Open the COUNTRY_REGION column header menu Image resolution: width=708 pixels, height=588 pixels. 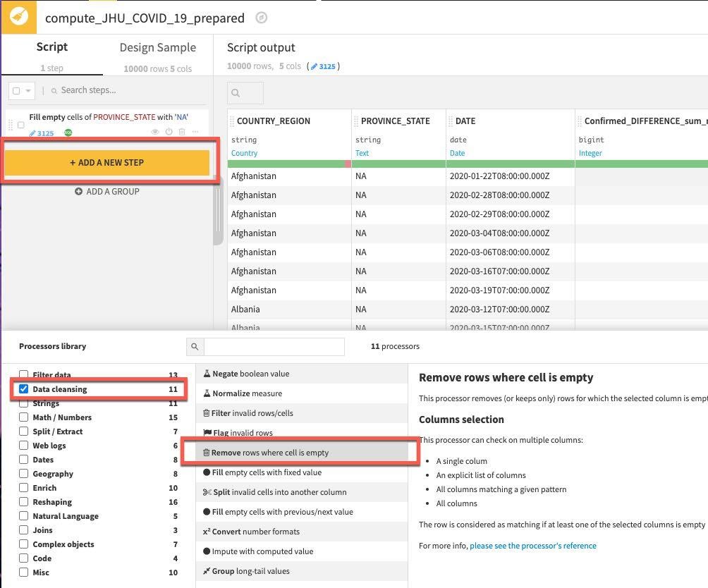click(274, 121)
